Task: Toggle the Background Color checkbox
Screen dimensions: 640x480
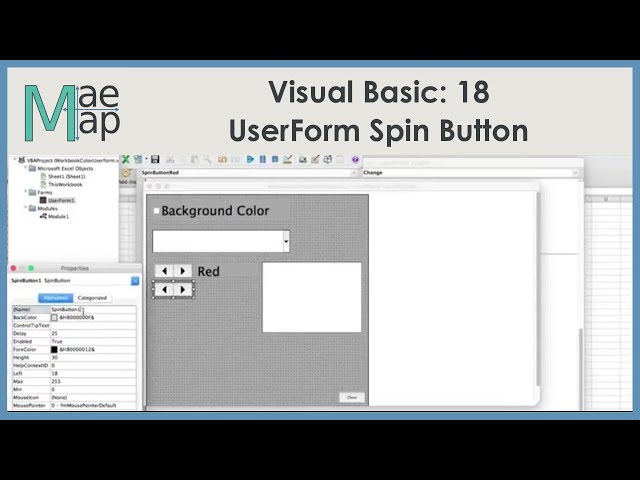Action: pos(156,211)
